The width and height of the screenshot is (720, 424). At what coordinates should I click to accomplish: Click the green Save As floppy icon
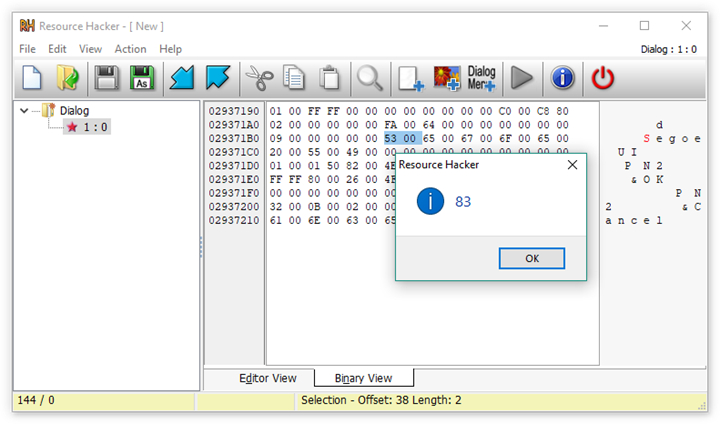(x=142, y=77)
